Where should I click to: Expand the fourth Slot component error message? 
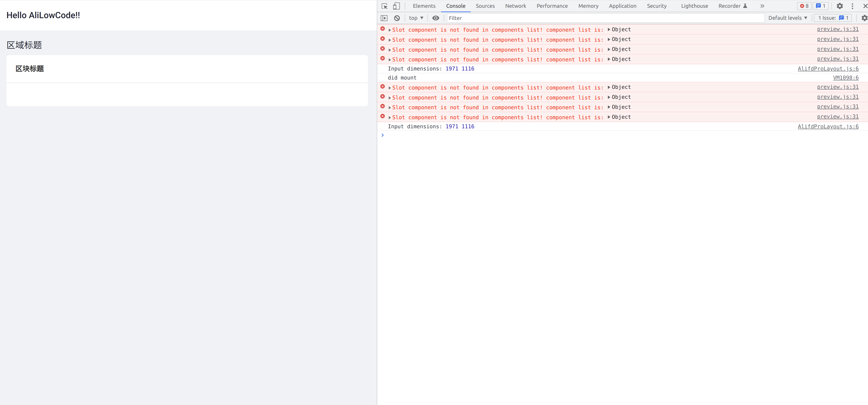click(390, 60)
